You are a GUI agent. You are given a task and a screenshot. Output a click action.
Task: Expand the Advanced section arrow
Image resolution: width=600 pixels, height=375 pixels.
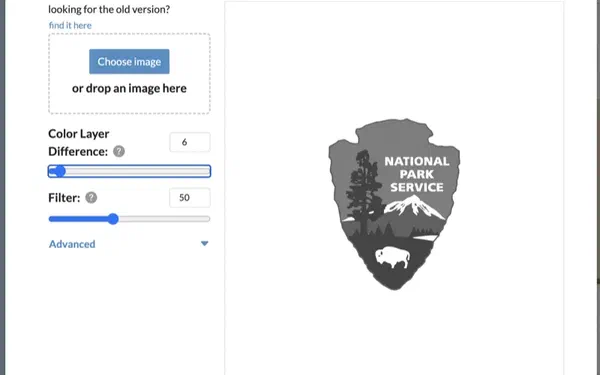[205, 243]
